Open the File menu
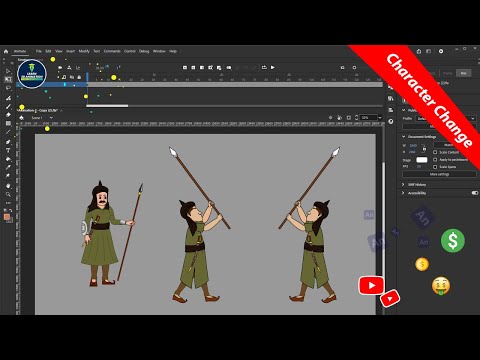The width and height of the screenshot is (480, 360). (39, 51)
